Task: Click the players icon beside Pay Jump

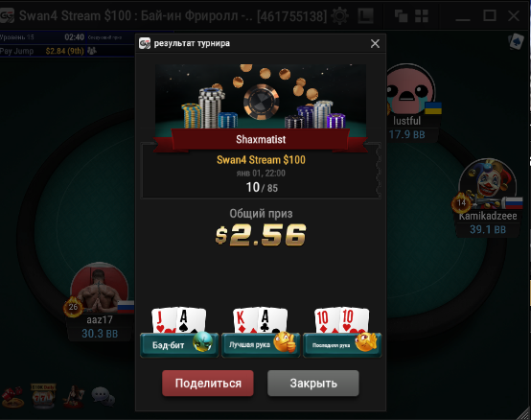Action: point(92,51)
